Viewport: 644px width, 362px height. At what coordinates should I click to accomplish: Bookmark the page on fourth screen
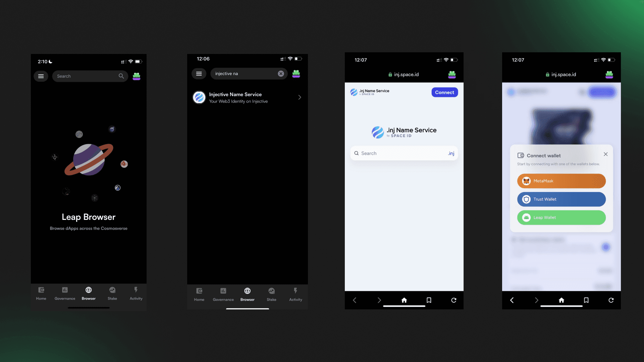586,300
